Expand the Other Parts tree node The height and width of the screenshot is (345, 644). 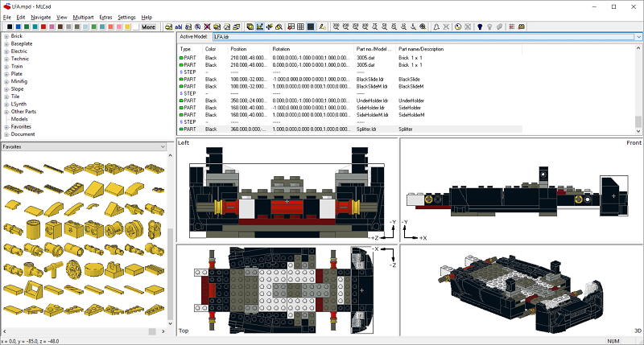(x=6, y=112)
